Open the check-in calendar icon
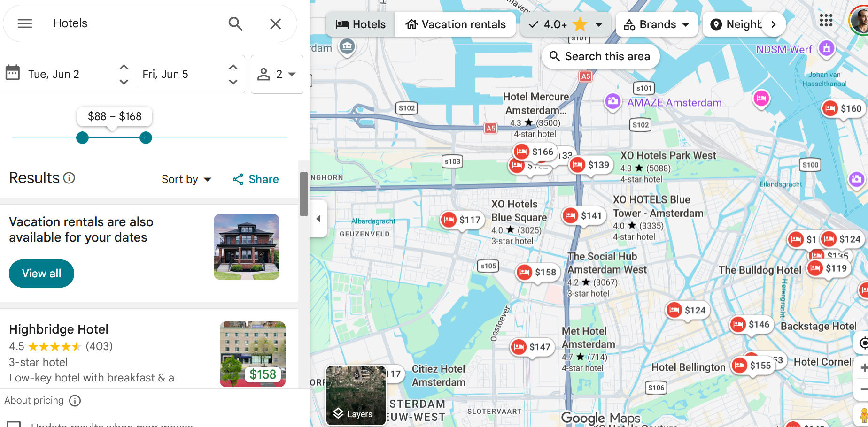Viewport: 868px width, 427px height. pos(13,73)
